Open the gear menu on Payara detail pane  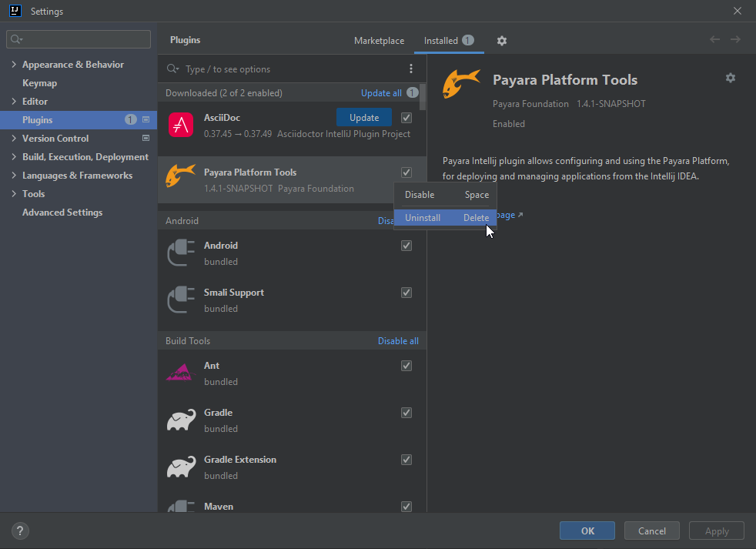click(x=730, y=78)
